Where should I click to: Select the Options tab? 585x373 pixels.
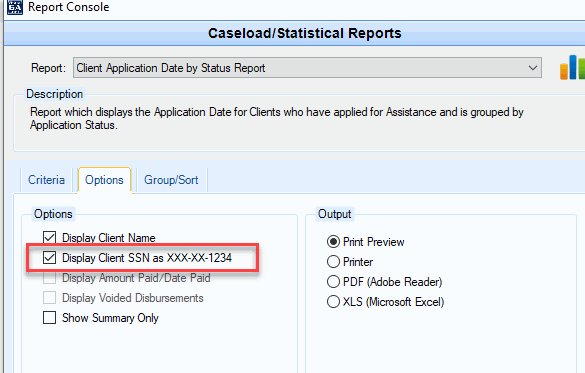point(104,180)
